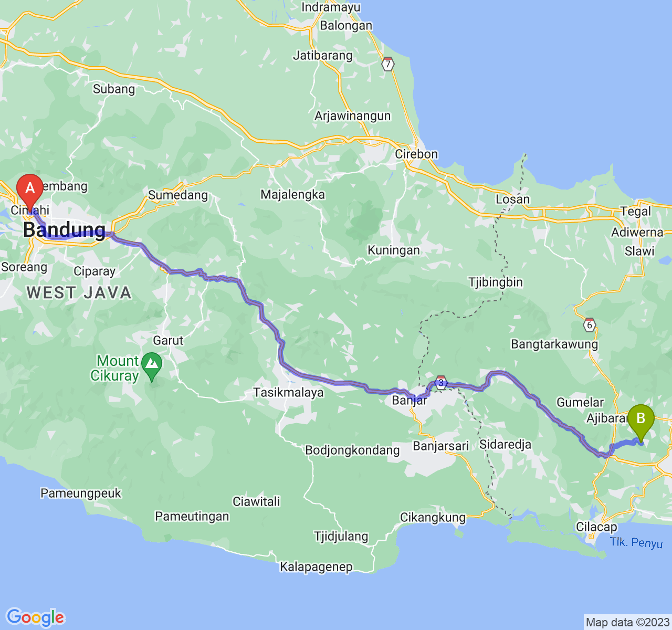This screenshot has width=672, height=630.
Task: Click the Tlk. Penyu bay label
Action: pyautogui.click(x=636, y=543)
